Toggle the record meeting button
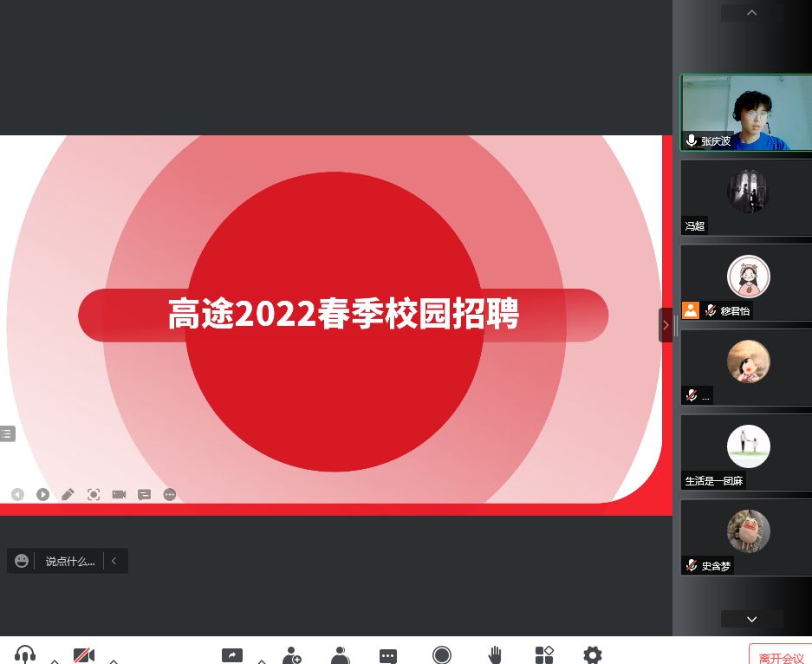The width and height of the screenshot is (812, 664). pos(442,654)
